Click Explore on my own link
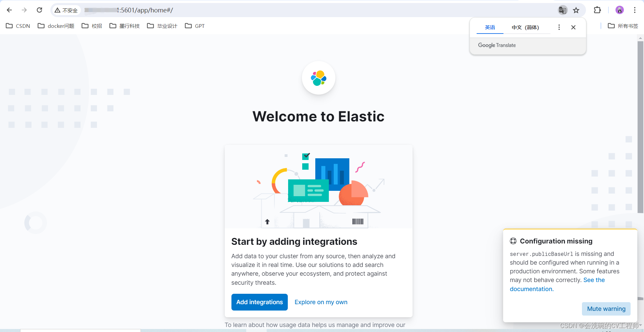The image size is (644, 332). pos(321,302)
